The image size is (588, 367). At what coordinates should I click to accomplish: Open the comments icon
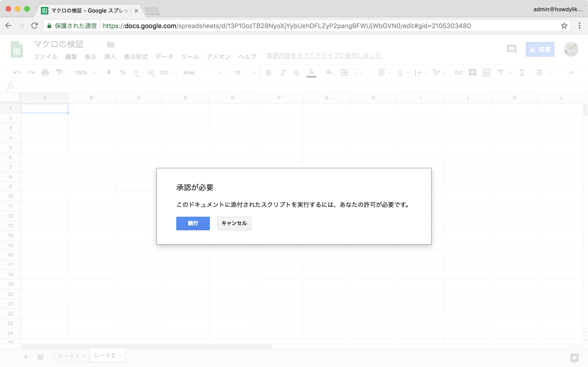[511, 49]
